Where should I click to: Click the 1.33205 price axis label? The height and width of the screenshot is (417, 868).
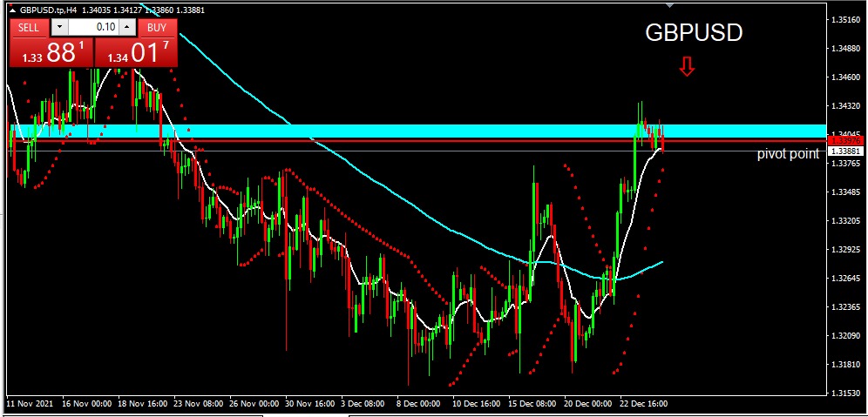(x=844, y=220)
